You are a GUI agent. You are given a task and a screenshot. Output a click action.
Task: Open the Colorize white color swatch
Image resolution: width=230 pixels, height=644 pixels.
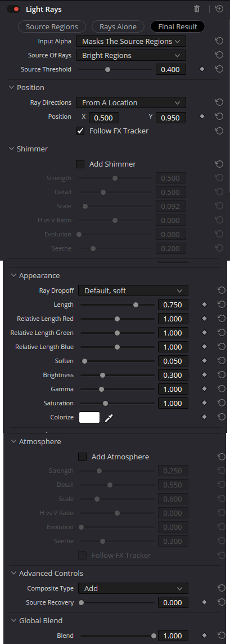(x=89, y=417)
